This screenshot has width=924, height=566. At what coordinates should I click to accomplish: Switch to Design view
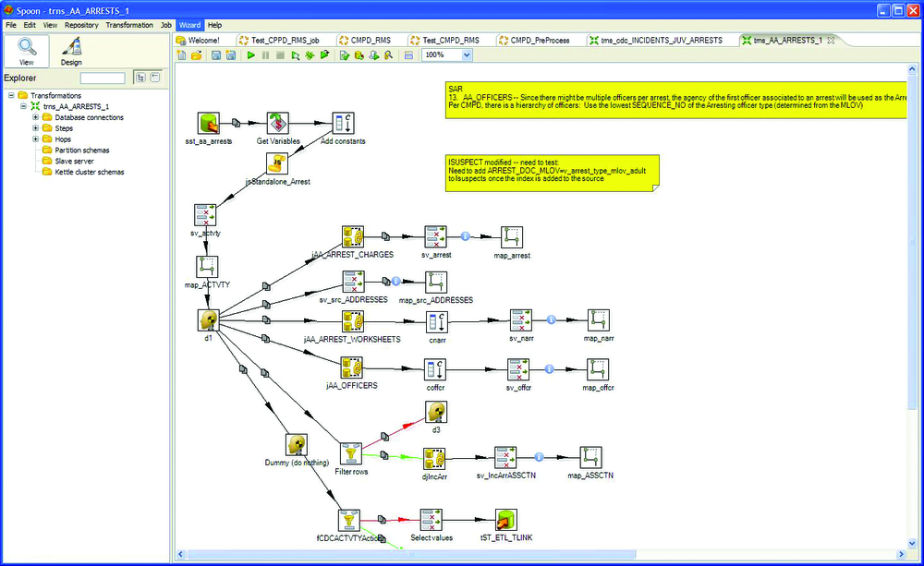(70, 51)
